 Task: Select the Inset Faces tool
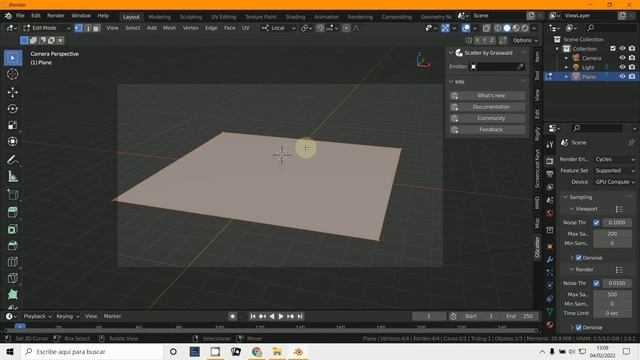13,229
